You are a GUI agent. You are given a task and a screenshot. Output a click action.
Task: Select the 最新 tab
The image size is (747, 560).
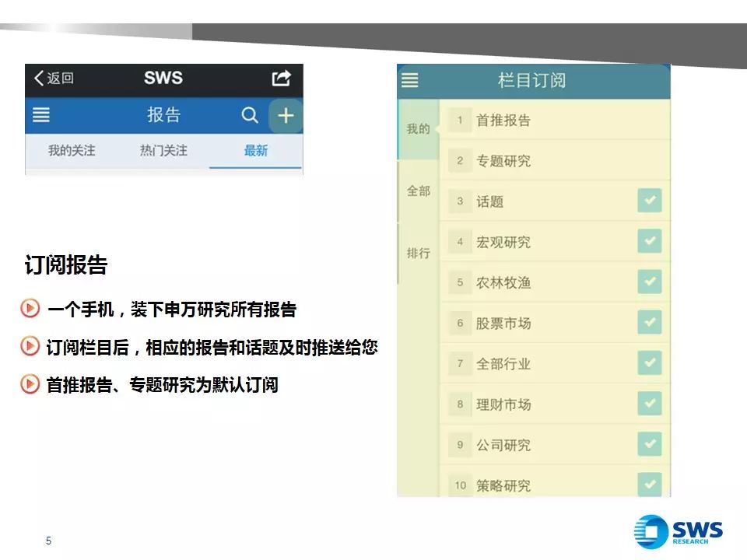(x=256, y=150)
